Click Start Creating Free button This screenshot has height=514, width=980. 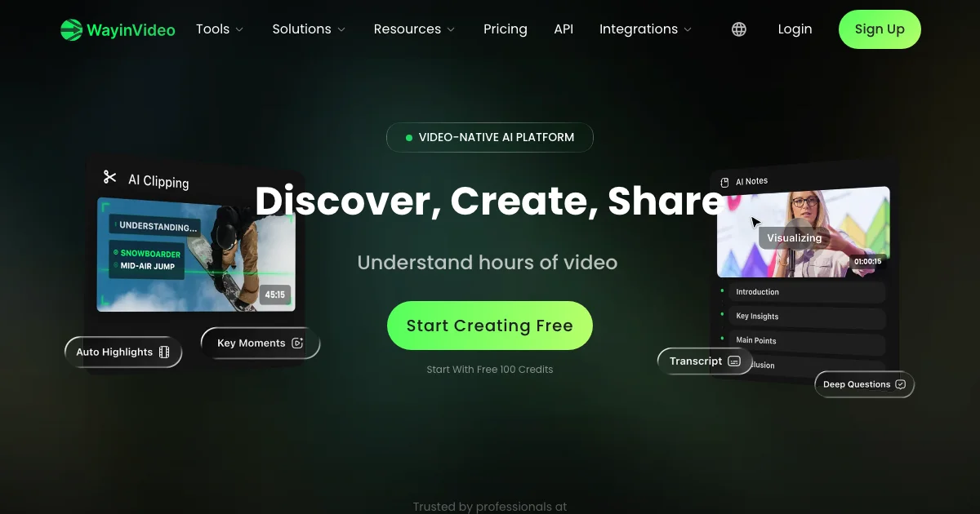pyautogui.click(x=490, y=326)
